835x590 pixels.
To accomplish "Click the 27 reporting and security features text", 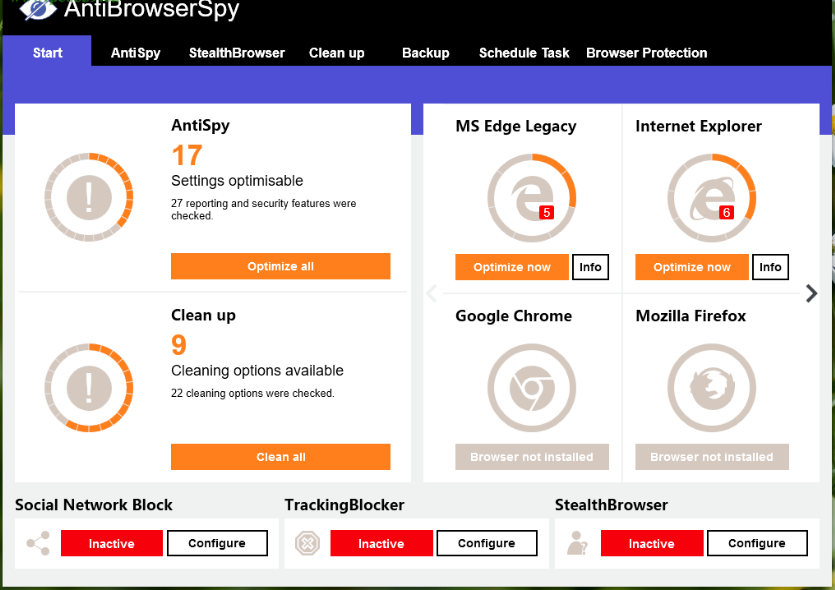I will (264, 209).
